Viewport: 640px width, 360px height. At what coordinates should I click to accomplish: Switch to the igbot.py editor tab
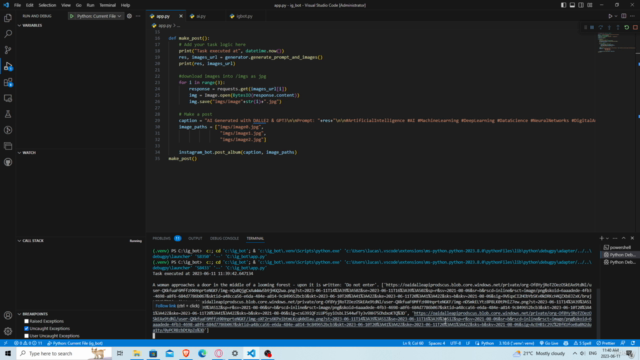(244, 16)
